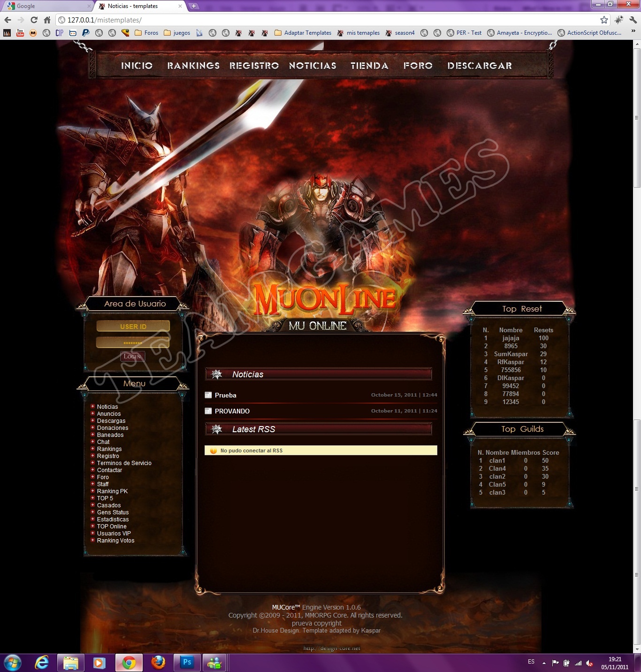
Task: Select the 'Noticias - templates' tab
Action: pyautogui.click(x=139, y=6)
